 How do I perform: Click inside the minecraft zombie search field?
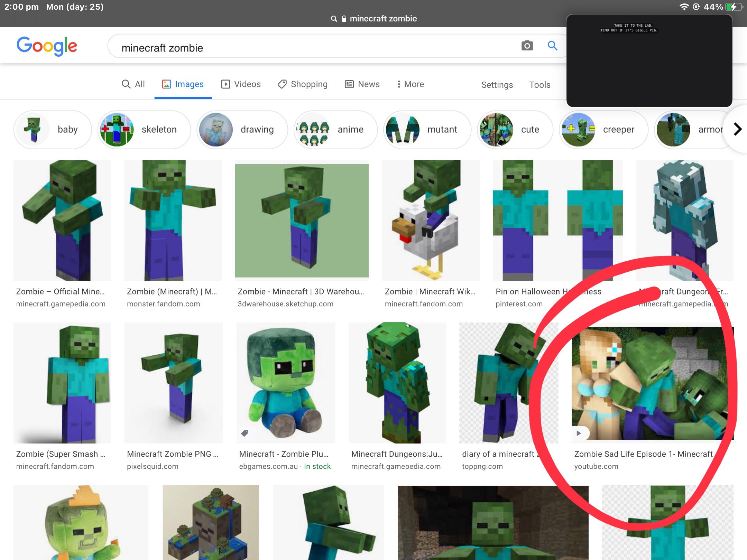[311, 47]
